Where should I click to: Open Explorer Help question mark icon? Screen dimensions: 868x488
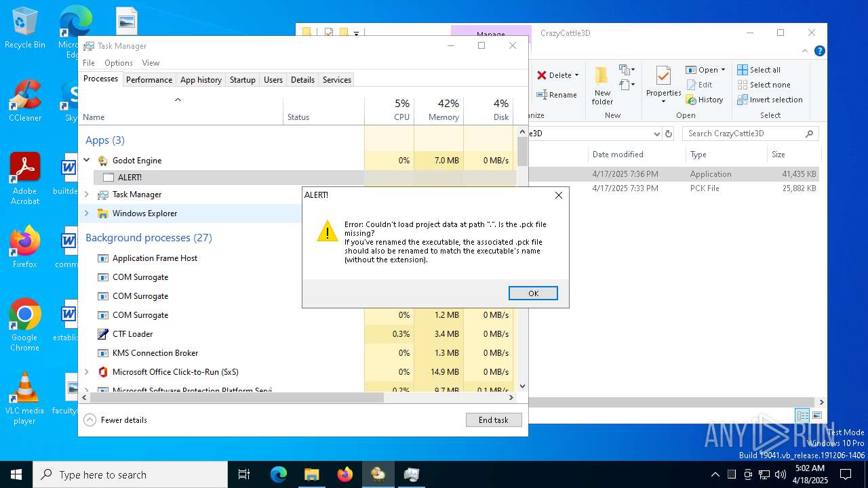click(x=819, y=51)
